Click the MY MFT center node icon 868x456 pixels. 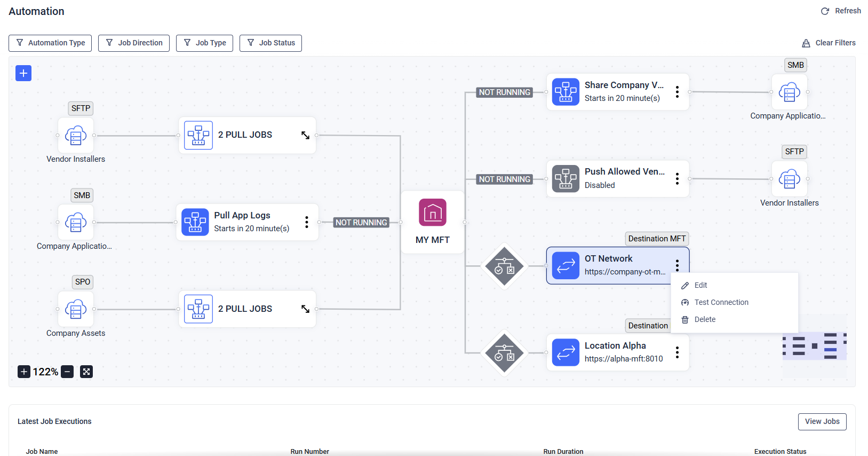(x=433, y=213)
